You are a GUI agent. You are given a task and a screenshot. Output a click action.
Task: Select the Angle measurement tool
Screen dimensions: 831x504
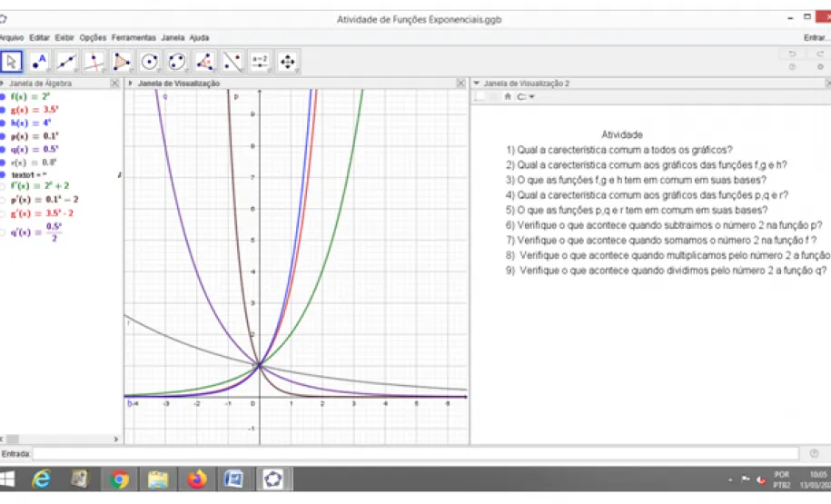(205, 62)
